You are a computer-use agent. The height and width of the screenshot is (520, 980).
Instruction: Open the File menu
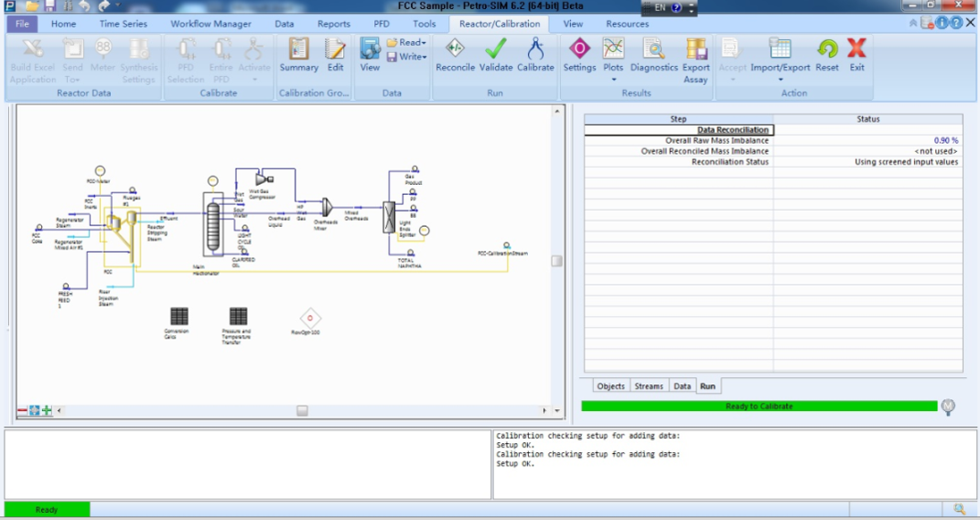pos(22,24)
